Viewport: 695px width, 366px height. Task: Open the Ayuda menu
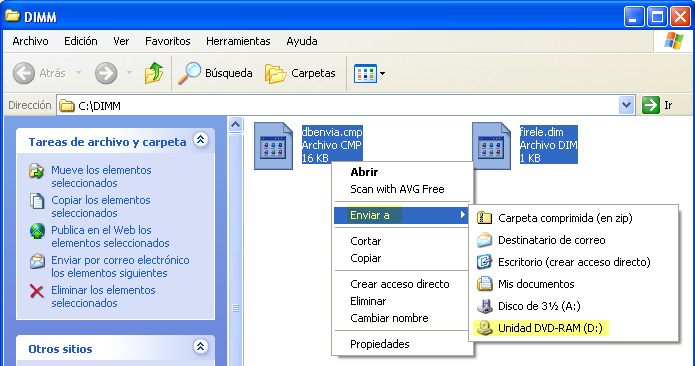pos(302,41)
